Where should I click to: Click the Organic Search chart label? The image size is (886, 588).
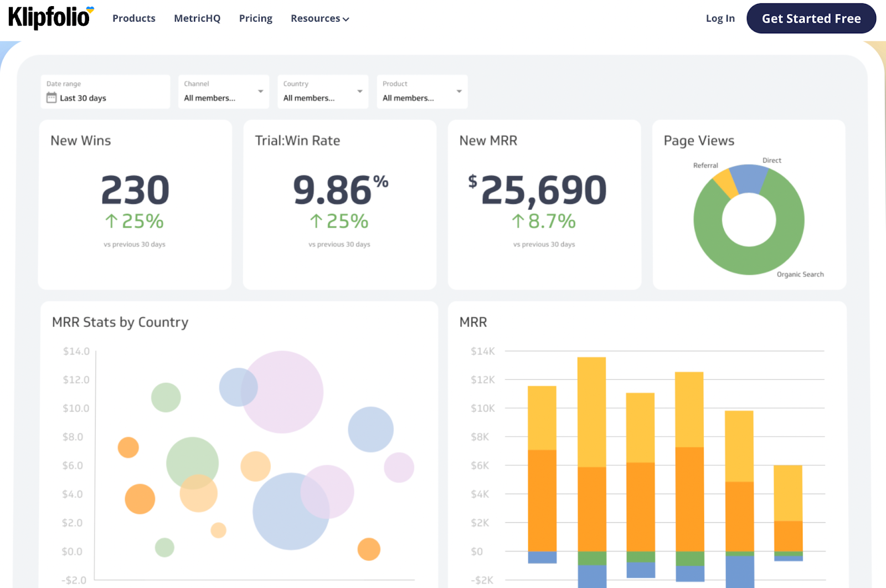800,275
